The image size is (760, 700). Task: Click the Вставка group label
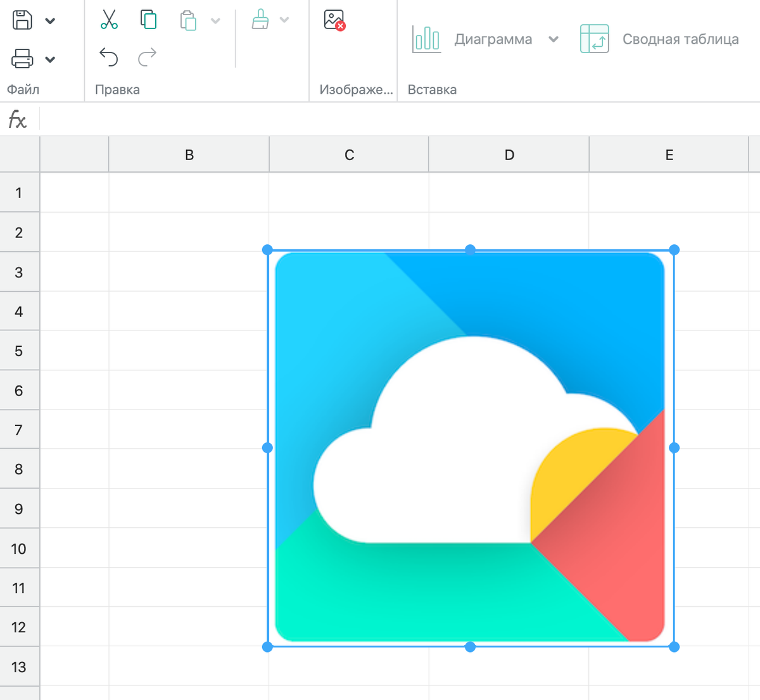pyautogui.click(x=432, y=89)
